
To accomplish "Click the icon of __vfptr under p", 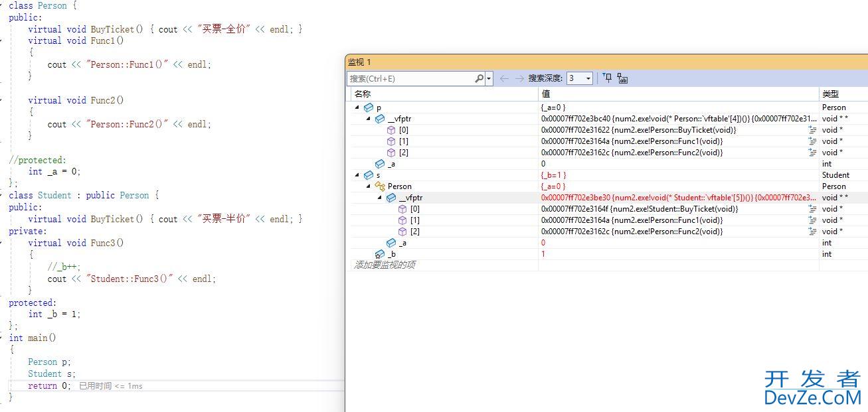I will [380, 119].
